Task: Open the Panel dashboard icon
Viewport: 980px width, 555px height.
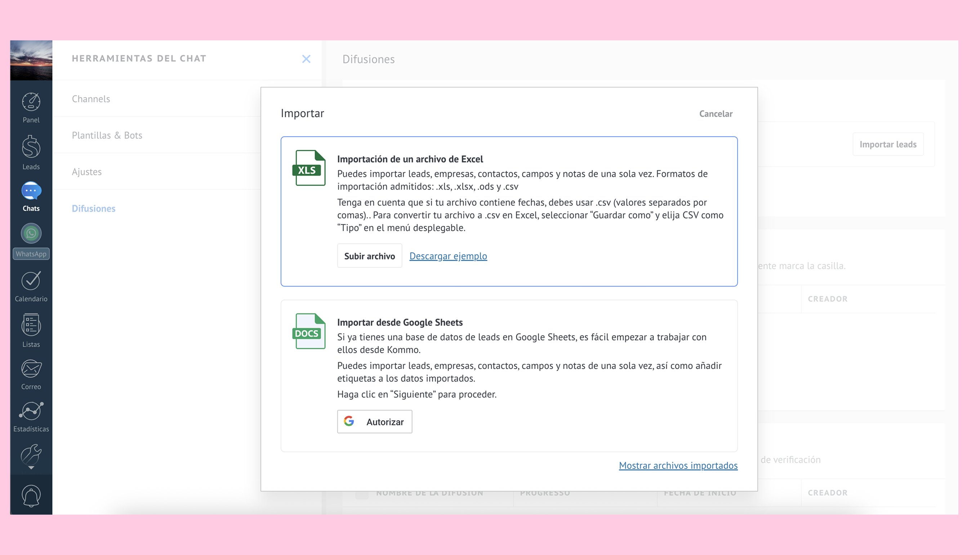Action: point(31,102)
